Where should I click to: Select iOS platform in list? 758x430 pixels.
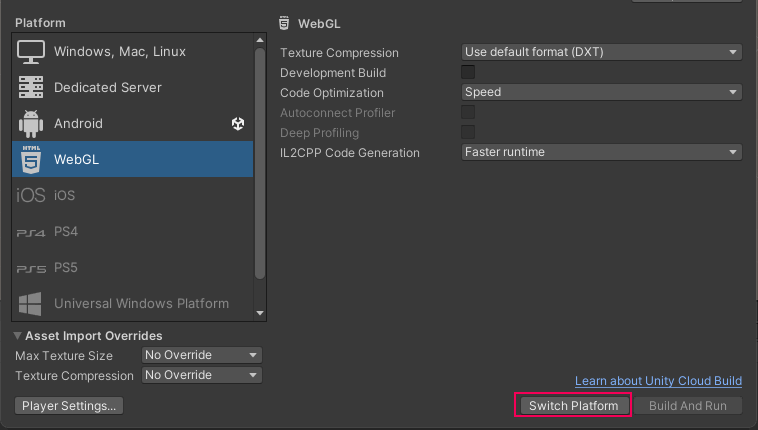(132, 195)
